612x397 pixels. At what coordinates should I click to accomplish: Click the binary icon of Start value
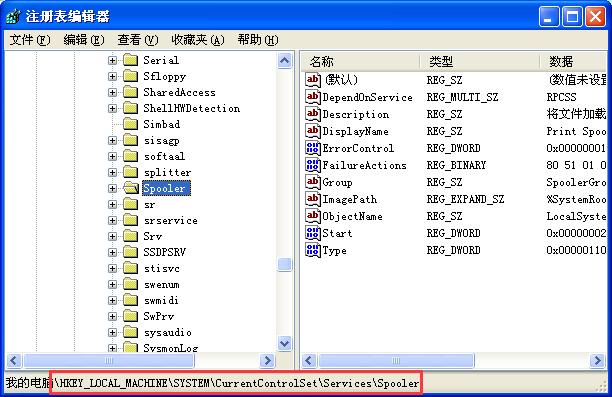(313, 233)
